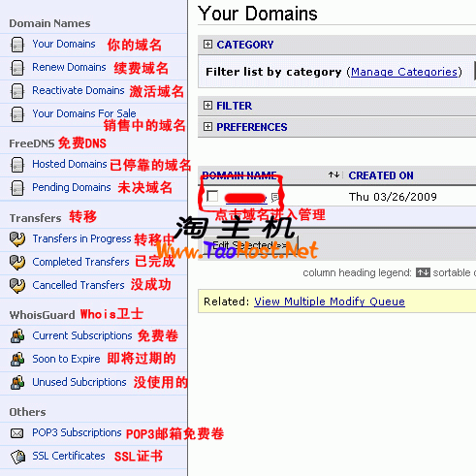Click the SSL Certificates lock icon
The height and width of the screenshot is (476, 476).
click(x=17, y=457)
